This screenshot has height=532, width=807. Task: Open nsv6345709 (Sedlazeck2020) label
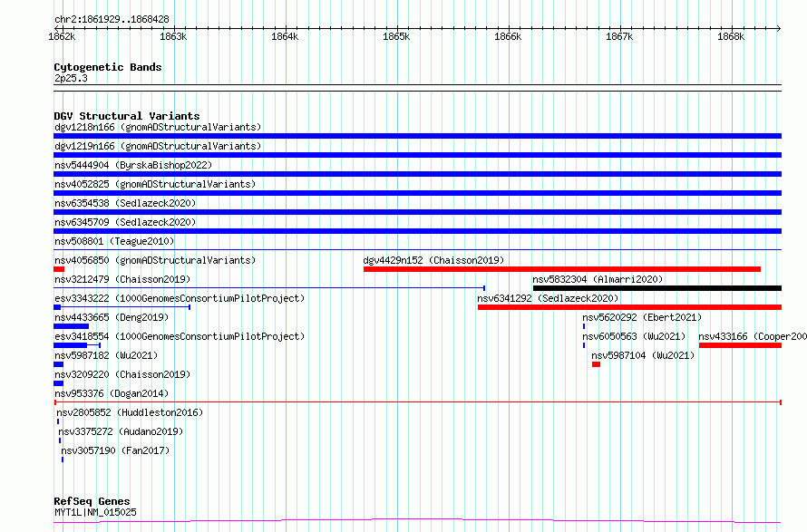(125, 222)
